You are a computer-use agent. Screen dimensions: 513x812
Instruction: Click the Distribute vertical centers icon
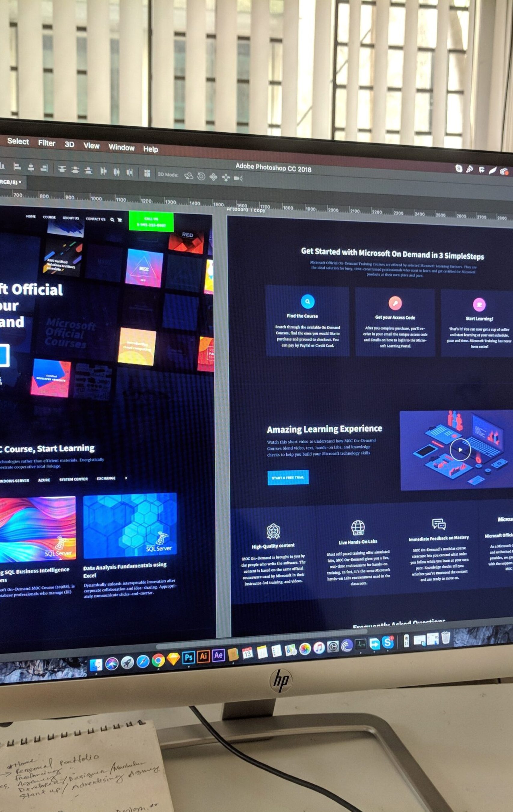pyautogui.click(x=75, y=170)
